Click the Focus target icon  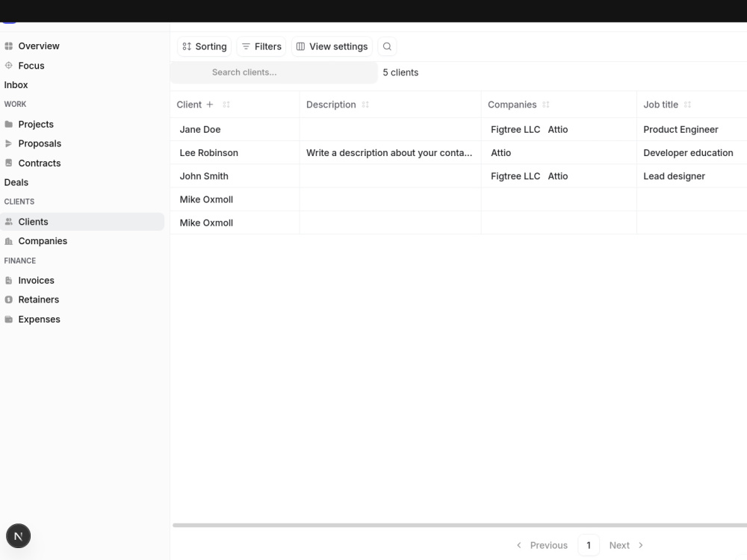(x=8, y=66)
